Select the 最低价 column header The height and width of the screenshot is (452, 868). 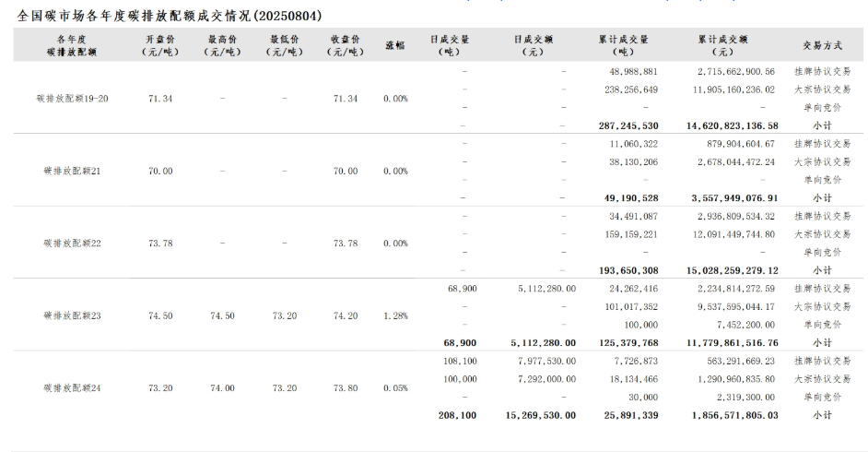tap(284, 45)
